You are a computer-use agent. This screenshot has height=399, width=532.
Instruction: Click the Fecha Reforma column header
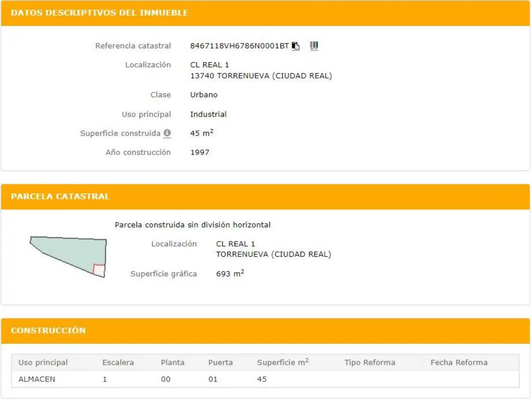[x=459, y=362]
